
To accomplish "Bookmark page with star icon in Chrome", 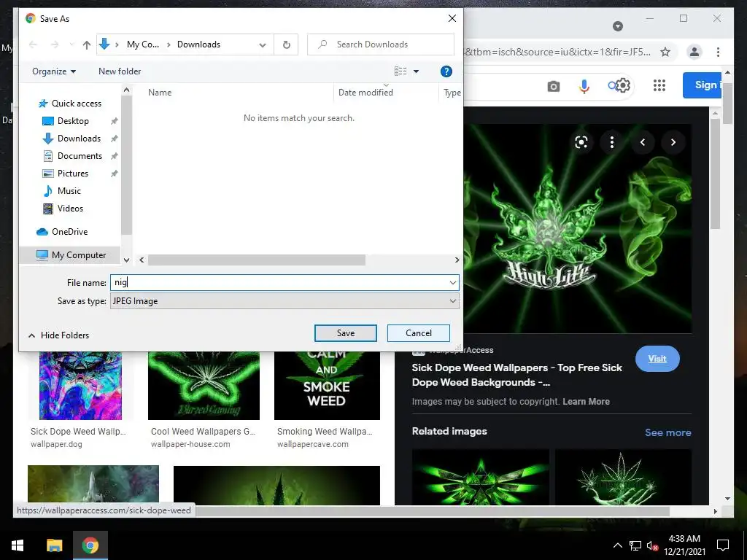I will click(665, 52).
